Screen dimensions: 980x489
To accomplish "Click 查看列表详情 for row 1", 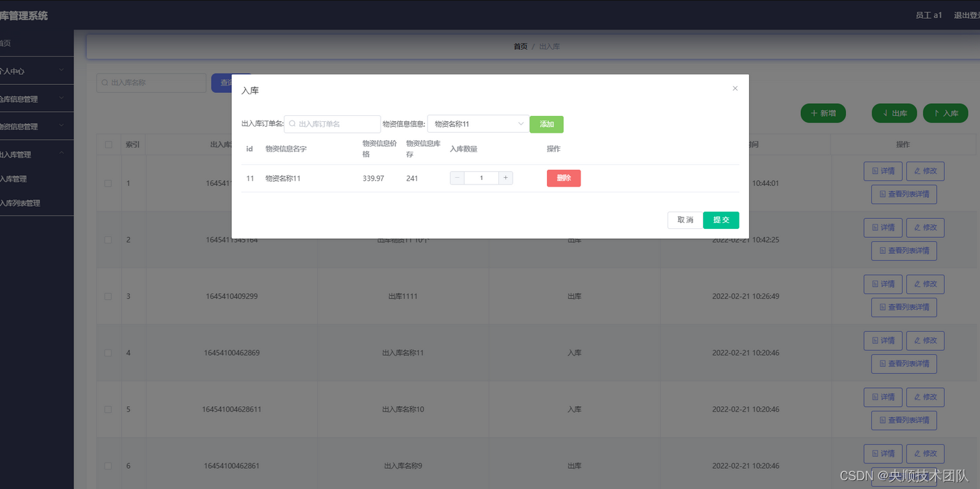I will pos(904,194).
